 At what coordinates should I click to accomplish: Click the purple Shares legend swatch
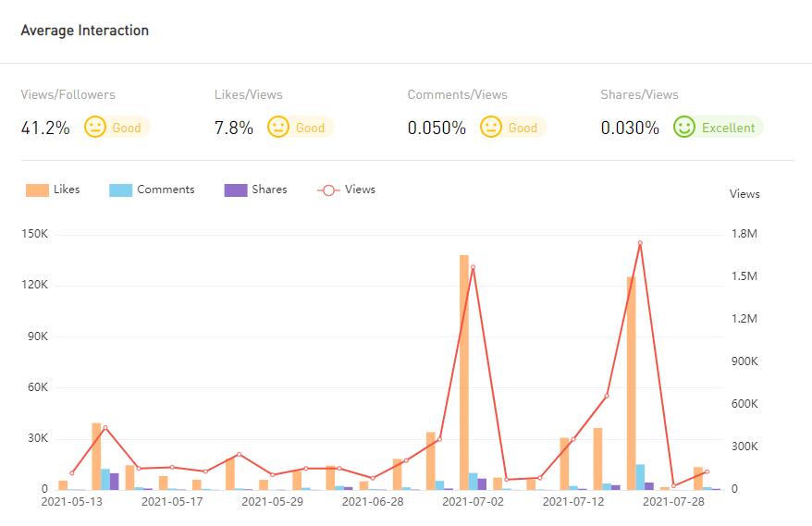point(236,190)
